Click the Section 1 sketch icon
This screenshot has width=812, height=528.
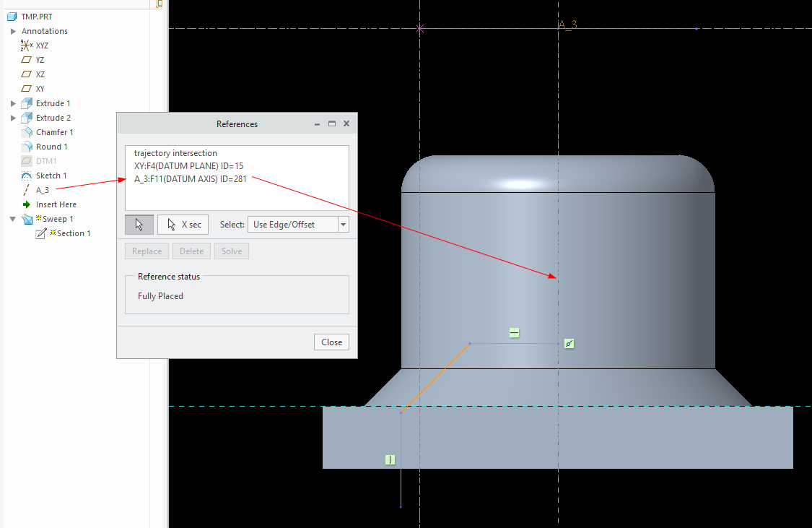[40, 233]
